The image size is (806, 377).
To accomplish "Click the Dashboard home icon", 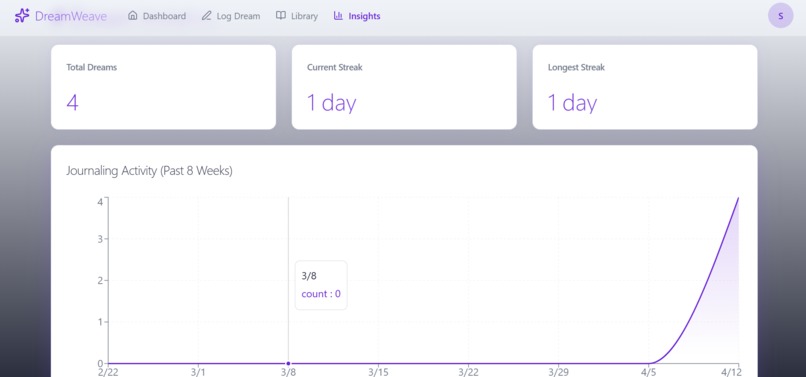I will pyautogui.click(x=133, y=15).
